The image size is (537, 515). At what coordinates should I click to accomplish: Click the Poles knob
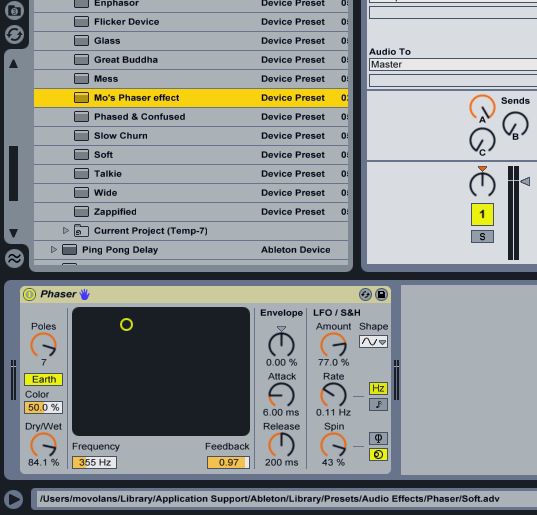pos(43,345)
